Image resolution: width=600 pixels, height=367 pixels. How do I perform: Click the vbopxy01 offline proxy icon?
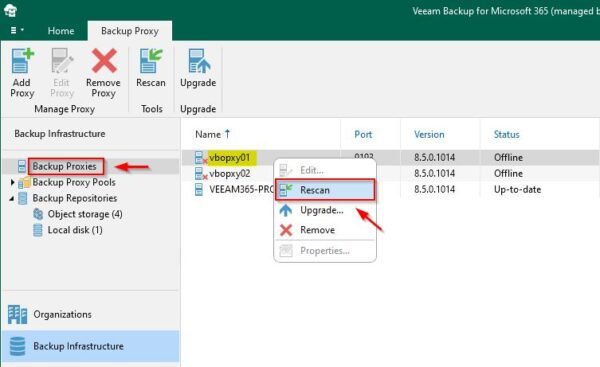(201, 158)
